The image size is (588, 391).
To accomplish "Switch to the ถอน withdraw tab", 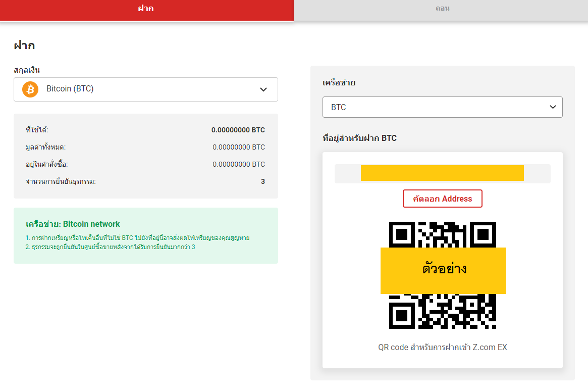I will pyautogui.click(x=441, y=10).
